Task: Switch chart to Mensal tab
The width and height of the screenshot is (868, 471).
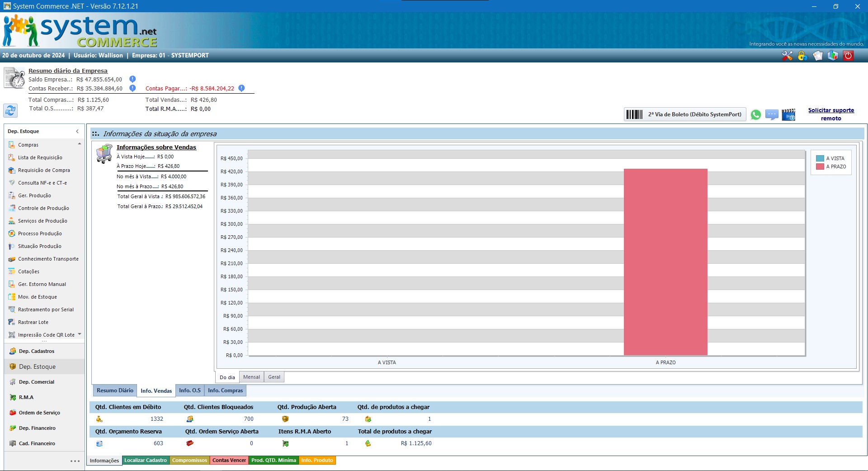Action: (x=251, y=377)
